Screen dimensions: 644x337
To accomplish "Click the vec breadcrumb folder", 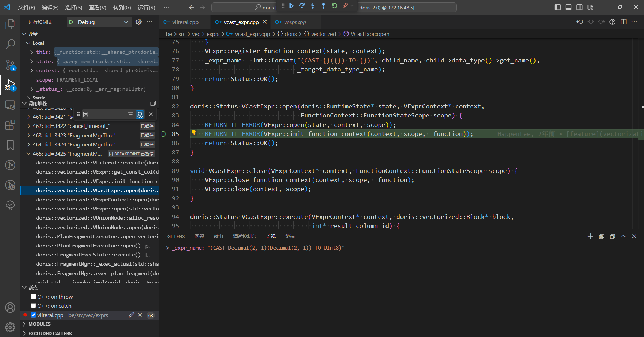I will [x=196, y=34].
